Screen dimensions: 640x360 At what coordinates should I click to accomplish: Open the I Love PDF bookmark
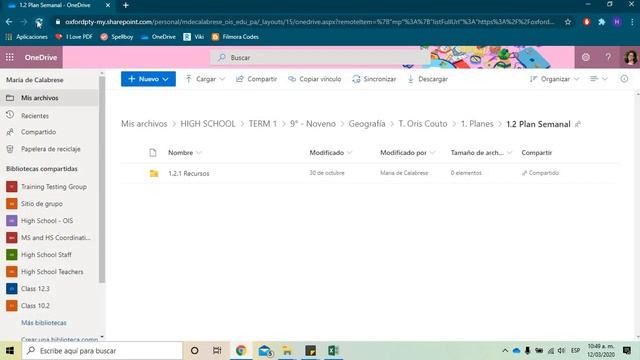tap(74, 37)
